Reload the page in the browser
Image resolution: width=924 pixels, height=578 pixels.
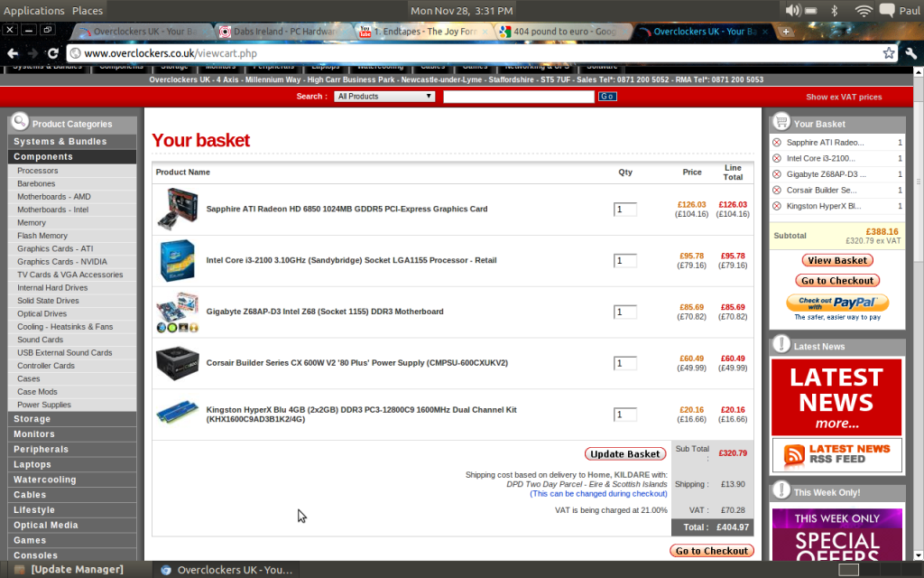point(53,53)
